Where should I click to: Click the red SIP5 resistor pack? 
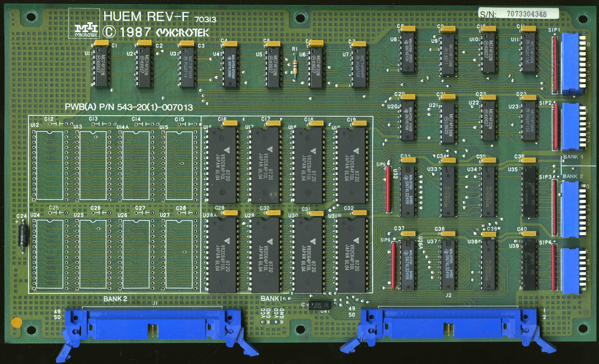click(x=388, y=189)
